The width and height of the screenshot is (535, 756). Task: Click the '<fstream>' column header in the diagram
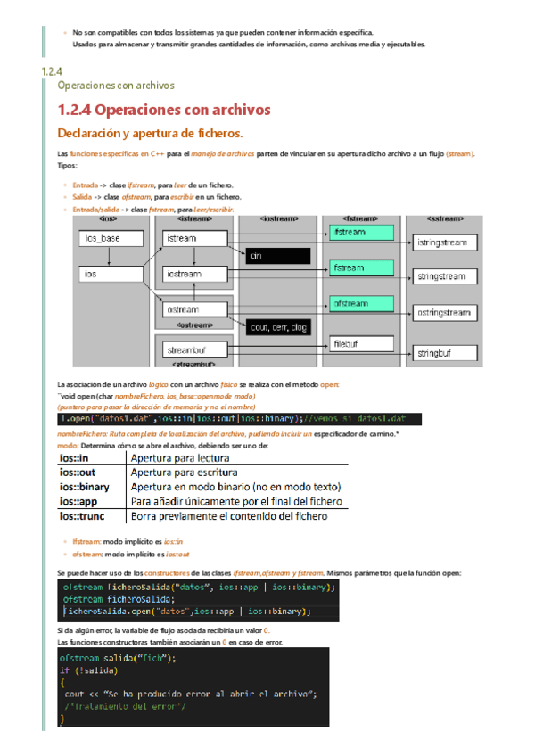click(361, 219)
